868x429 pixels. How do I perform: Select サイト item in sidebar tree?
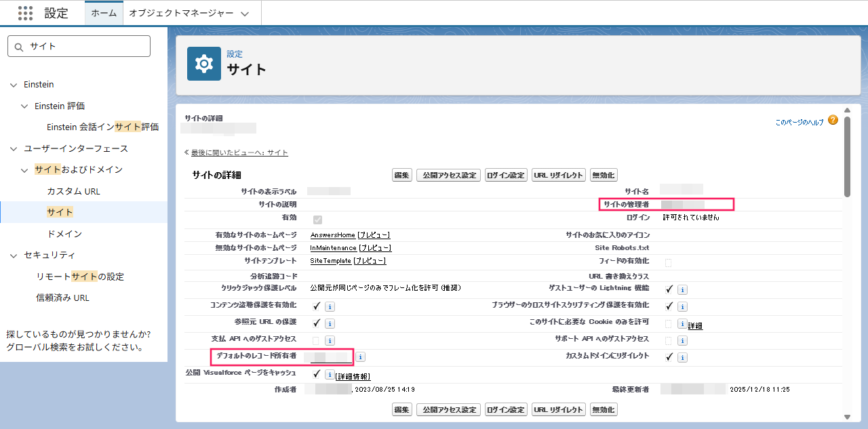[x=60, y=212]
